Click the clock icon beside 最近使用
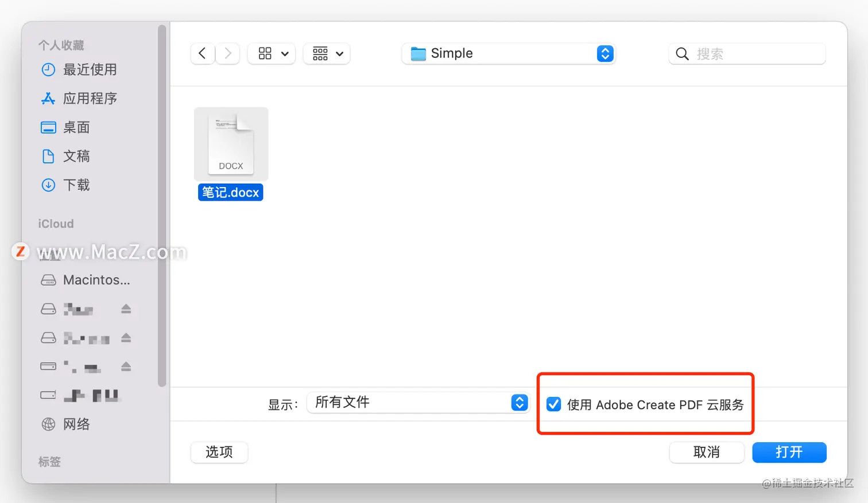The image size is (868, 503). pyautogui.click(x=48, y=70)
